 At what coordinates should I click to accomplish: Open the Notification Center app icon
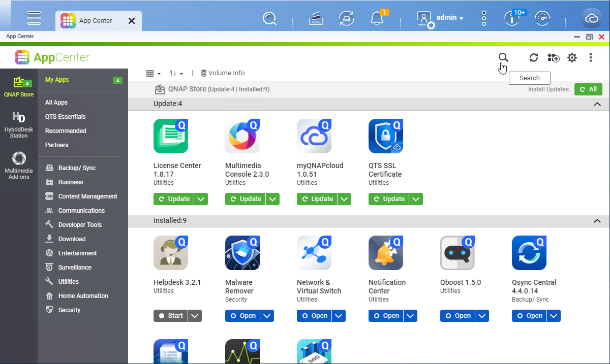pyautogui.click(x=386, y=253)
